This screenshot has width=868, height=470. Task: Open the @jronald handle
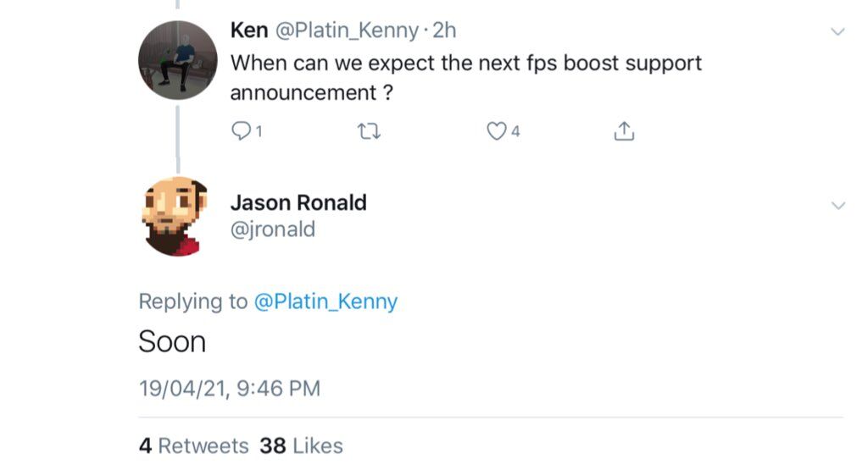click(x=272, y=229)
